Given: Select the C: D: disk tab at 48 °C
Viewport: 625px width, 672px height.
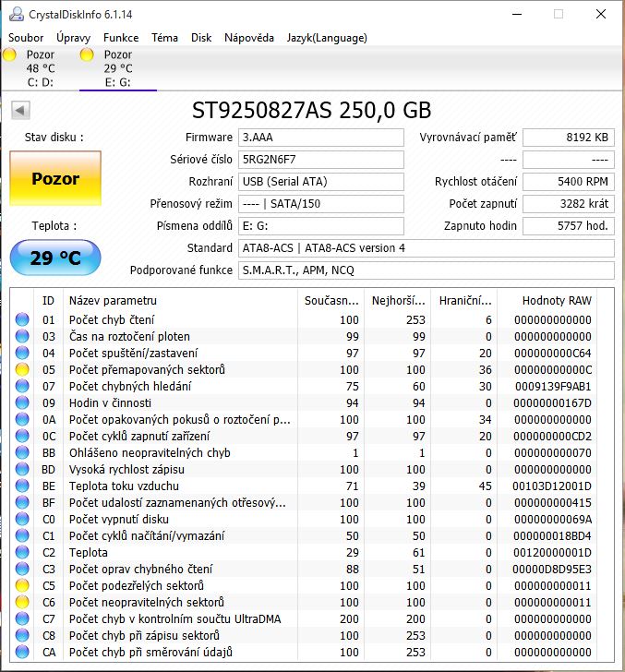Looking at the screenshot, I should [41, 68].
